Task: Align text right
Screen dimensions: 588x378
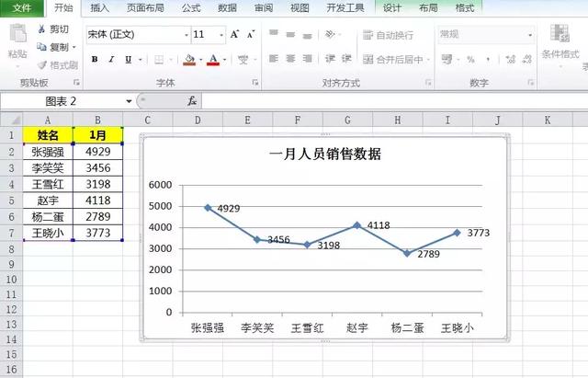Action: 308,59
